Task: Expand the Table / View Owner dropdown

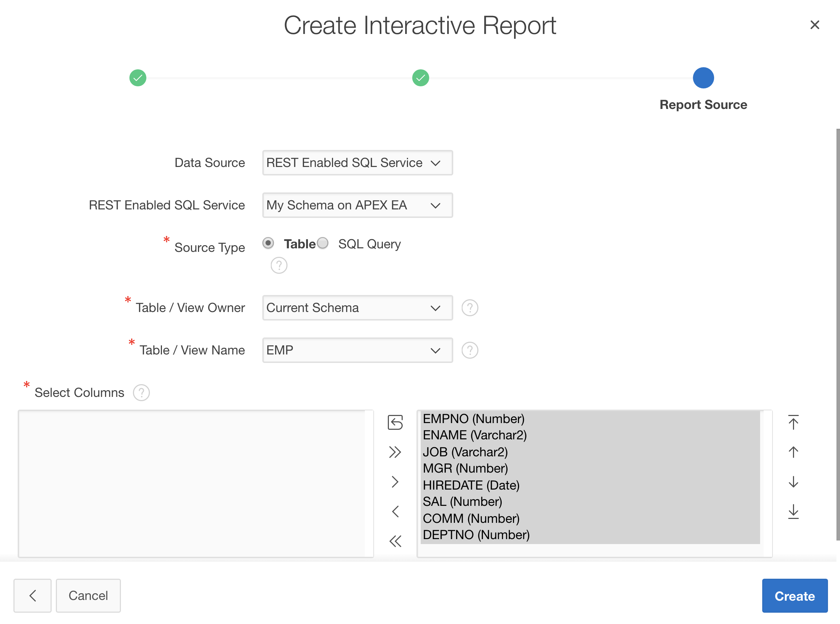Action: pos(357,308)
